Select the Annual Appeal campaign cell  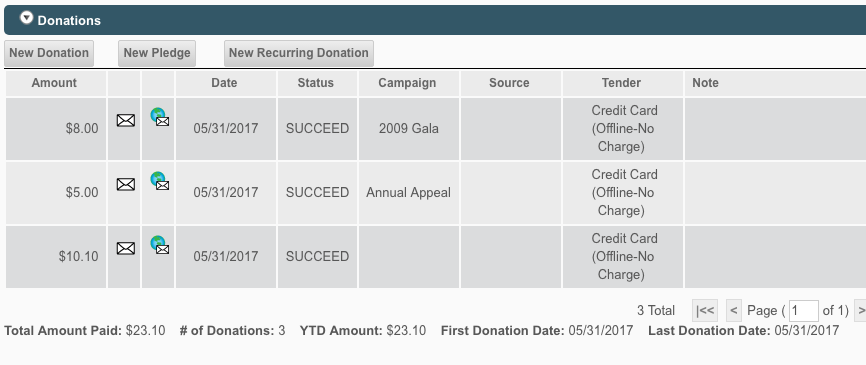coord(409,193)
